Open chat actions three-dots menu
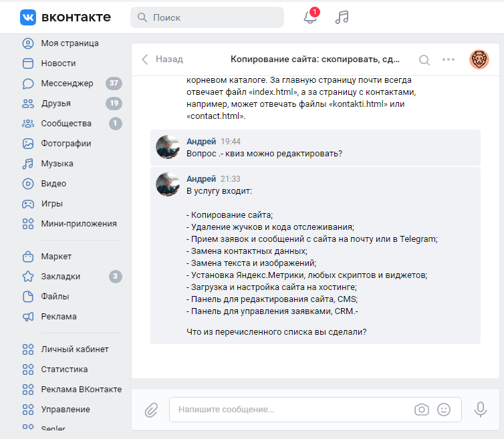The height and width of the screenshot is (439, 504). click(x=449, y=59)
